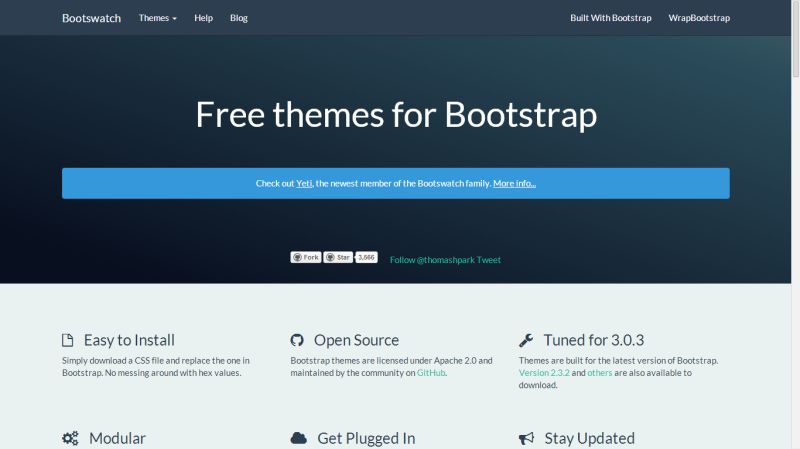Click the Tweet link
Image resolution: width=800 pixels, height=449 pixels.
click(x=489, y=260)
